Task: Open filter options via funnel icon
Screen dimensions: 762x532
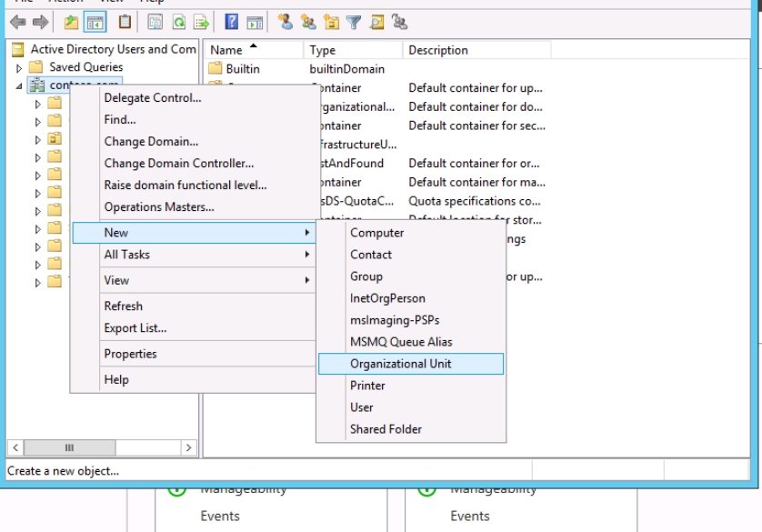Action: click(x=354, y=23)
